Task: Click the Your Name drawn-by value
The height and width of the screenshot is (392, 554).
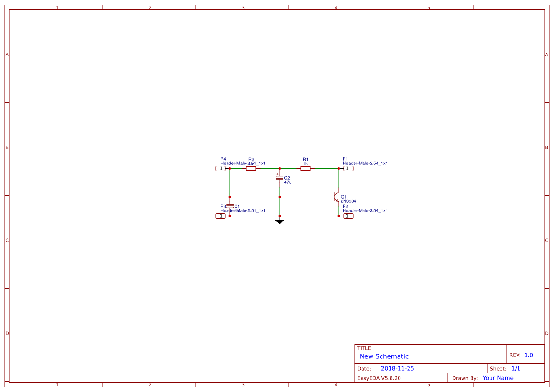Action: tap(498, 378)
